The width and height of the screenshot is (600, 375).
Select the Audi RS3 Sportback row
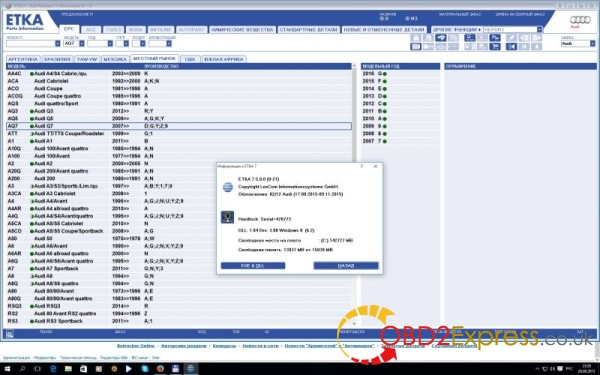pos(179,321)
